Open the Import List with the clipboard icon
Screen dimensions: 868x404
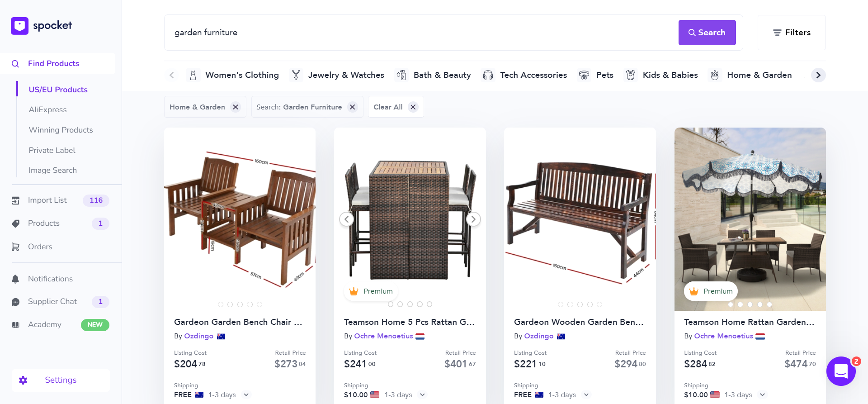pos(15,200)
